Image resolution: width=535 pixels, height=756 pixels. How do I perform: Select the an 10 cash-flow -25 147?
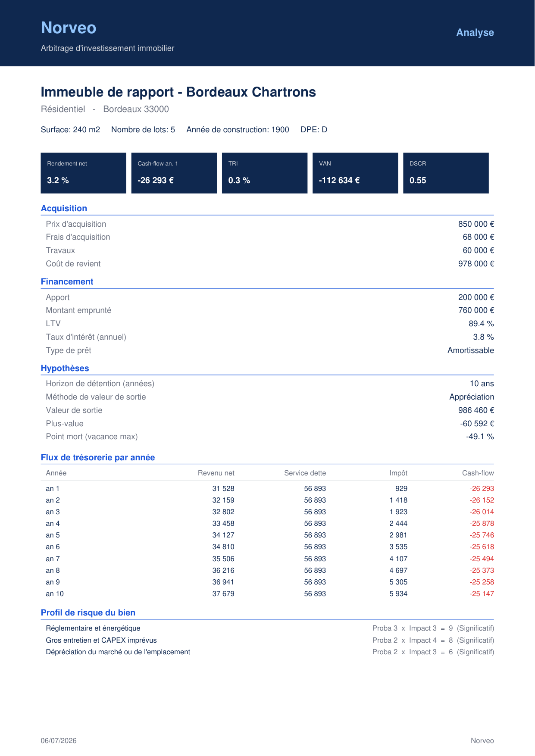tap(482, 594)
